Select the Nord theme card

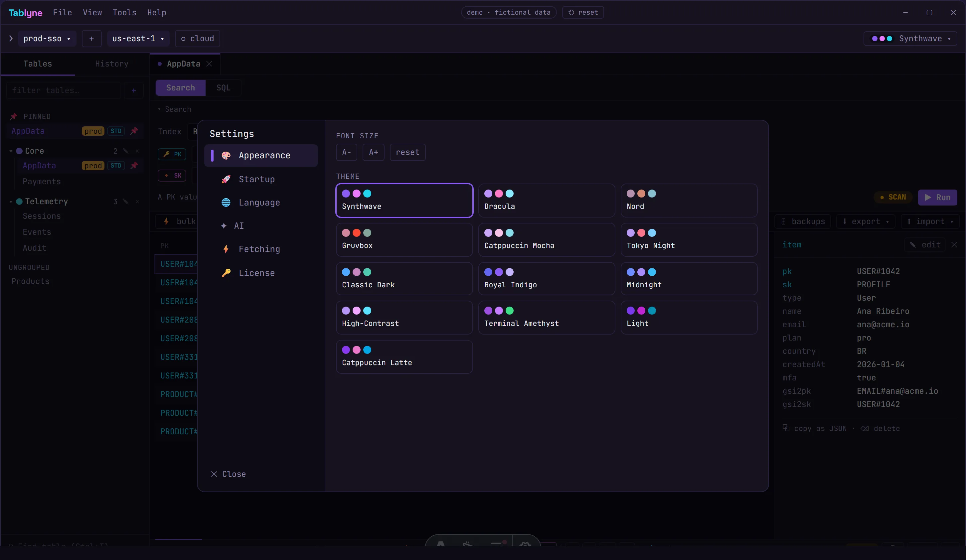point(689,201)
